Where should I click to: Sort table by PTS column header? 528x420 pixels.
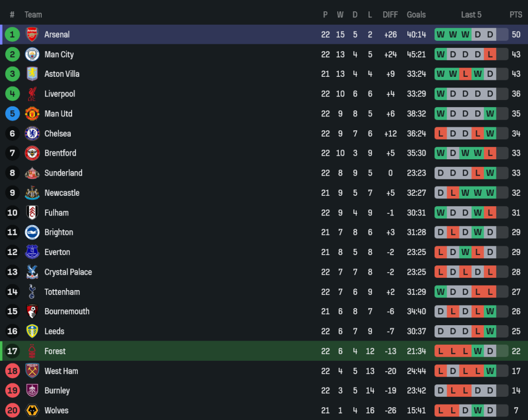tap(516, 14)
